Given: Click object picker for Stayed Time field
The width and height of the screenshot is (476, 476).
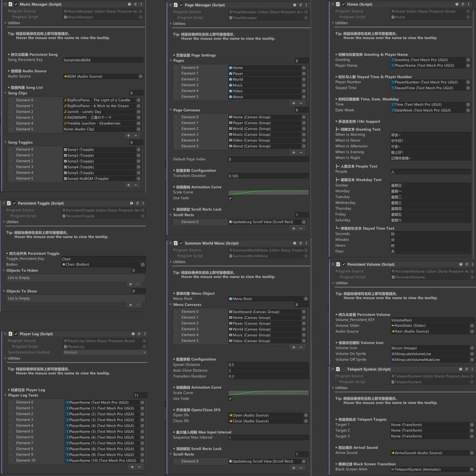Looking at the screenshot, I should (468, 88).
